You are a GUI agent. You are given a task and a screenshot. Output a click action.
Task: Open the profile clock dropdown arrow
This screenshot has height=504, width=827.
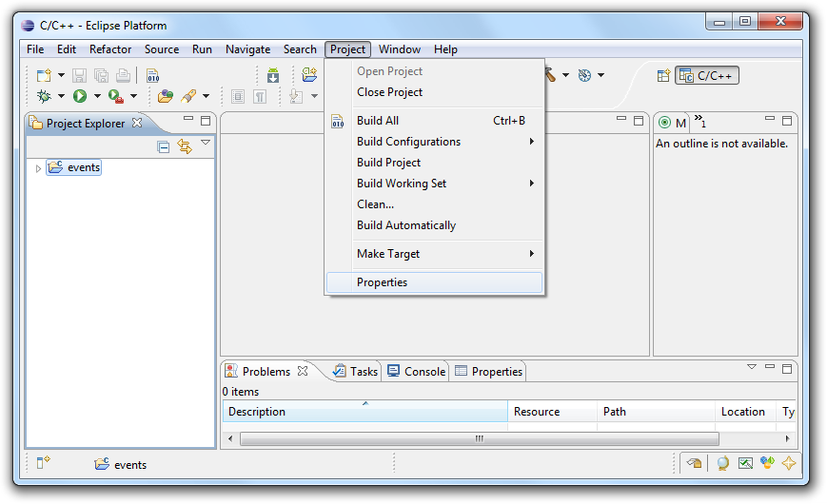pyautogui.click(x=601, y=75)
